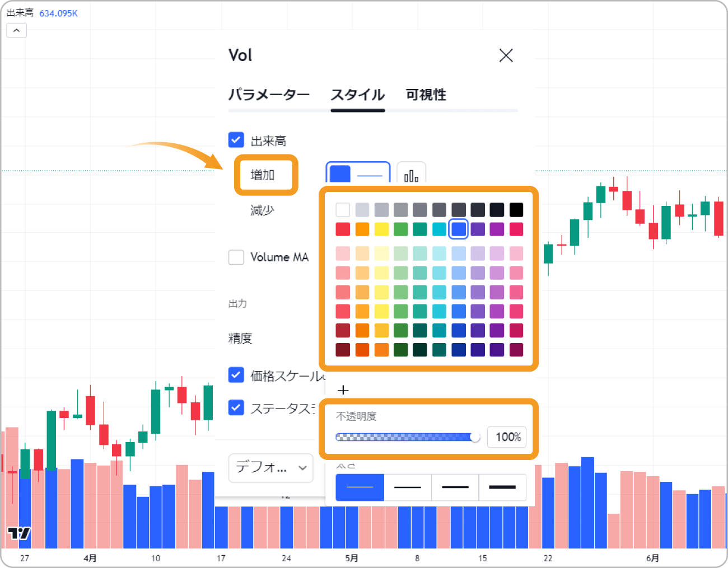Pick the lightest gray swatch next to white
This screenshot has width=728, height=568.
click(362, 210)
